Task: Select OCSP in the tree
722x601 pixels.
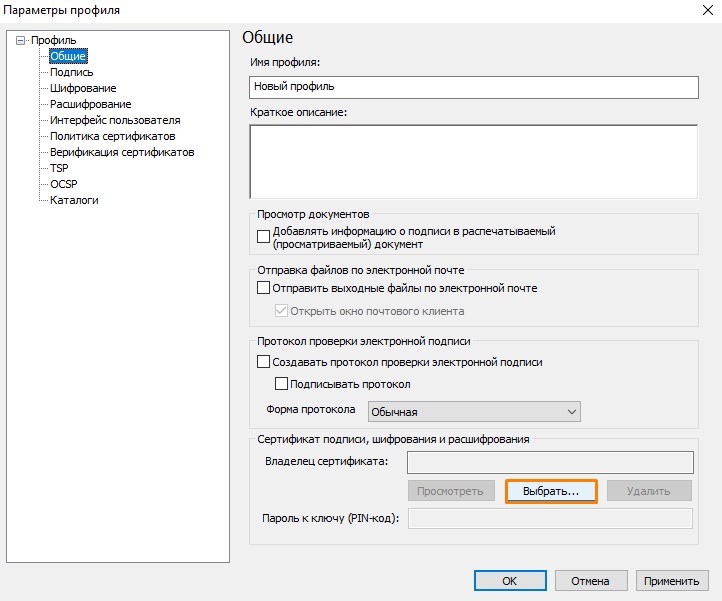Action: coord(63,184)
